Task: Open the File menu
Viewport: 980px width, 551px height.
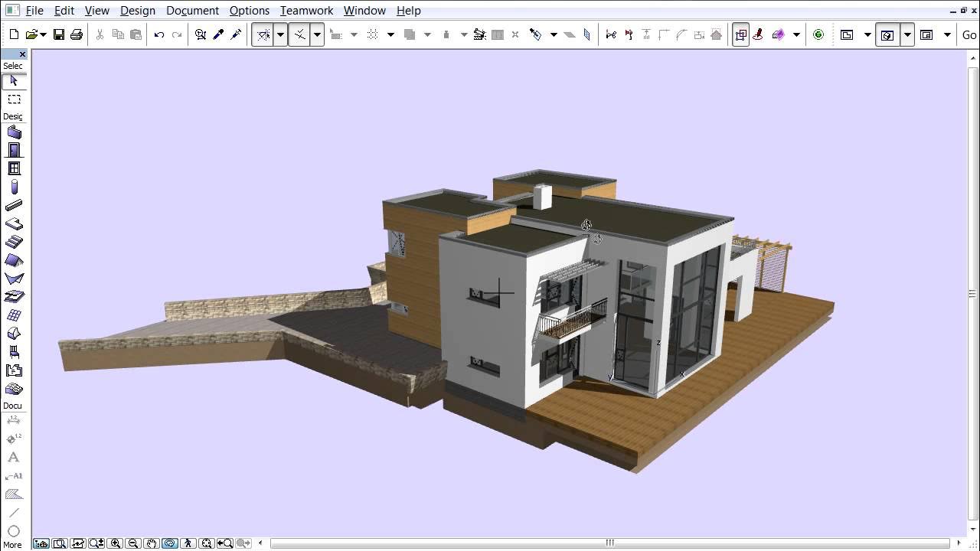Action: pyautogui.click(x=34, y=11)
